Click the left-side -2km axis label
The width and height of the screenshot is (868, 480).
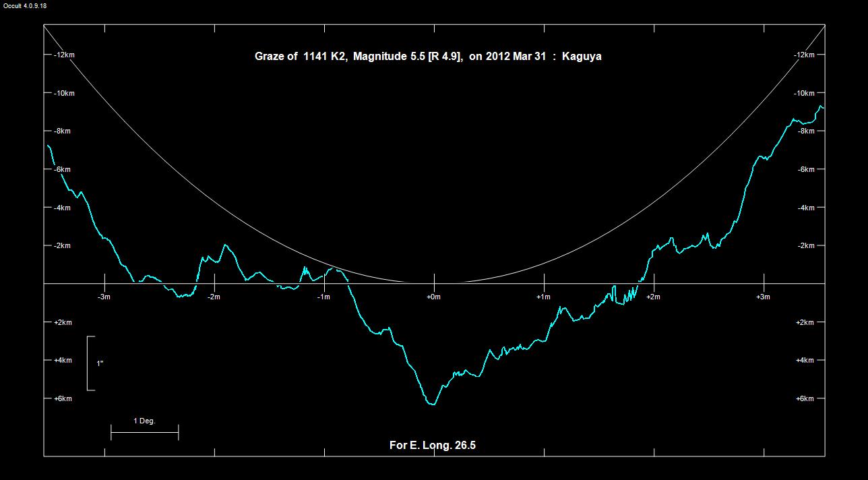pos(62,245)
